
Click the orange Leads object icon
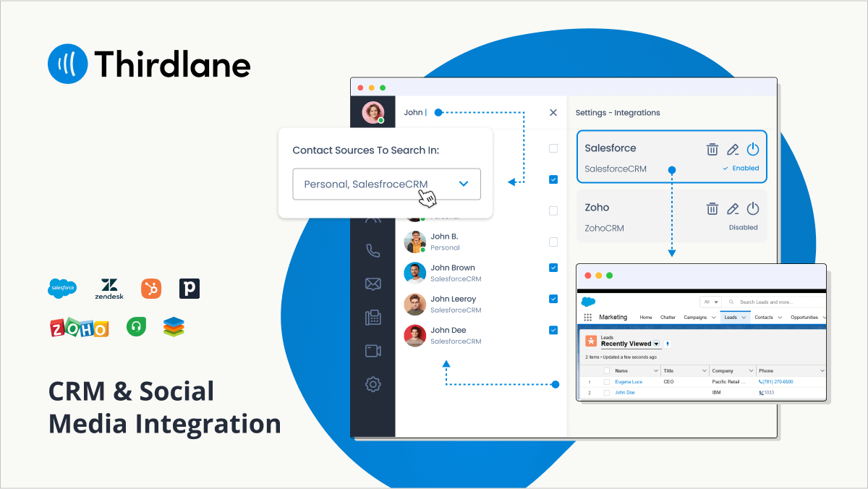591,341
